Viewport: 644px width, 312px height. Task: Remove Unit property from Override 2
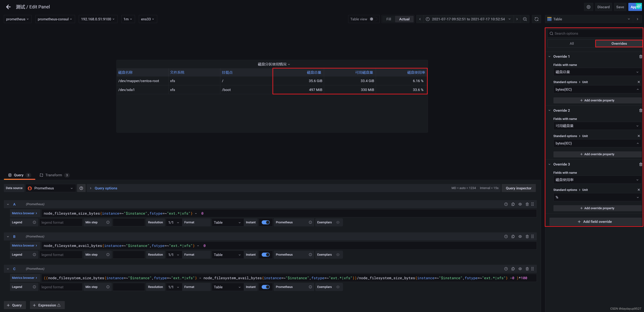639,136
